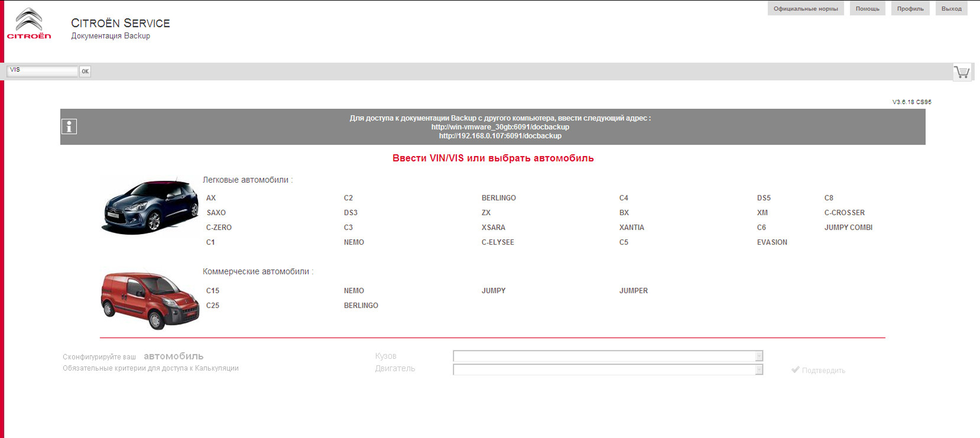Select the EVASION model
Image resolution: width=980 pixels, height=438 pixels.
772,242
